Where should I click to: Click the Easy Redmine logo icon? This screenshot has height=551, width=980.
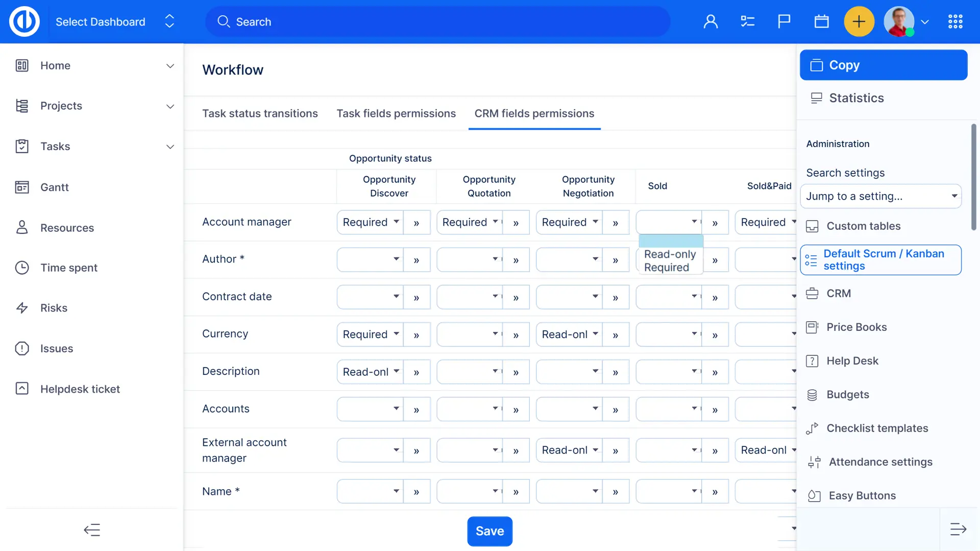pos(24,21)
